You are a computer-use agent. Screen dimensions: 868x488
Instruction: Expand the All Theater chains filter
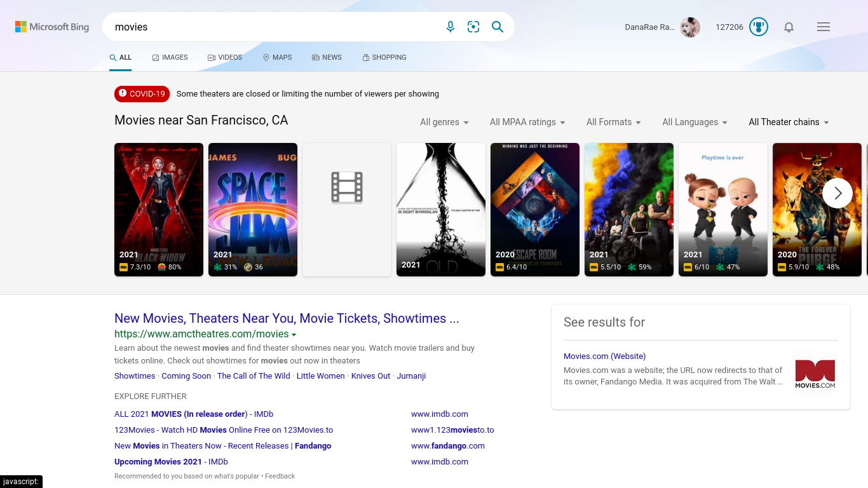pyautogui.click(x=789, y=122)
